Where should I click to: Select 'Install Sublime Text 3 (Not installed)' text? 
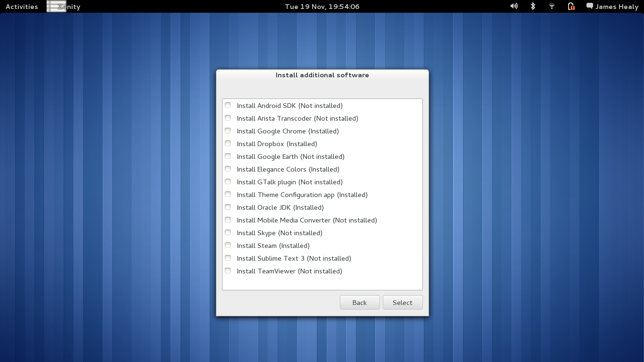[x=294, y=258]
